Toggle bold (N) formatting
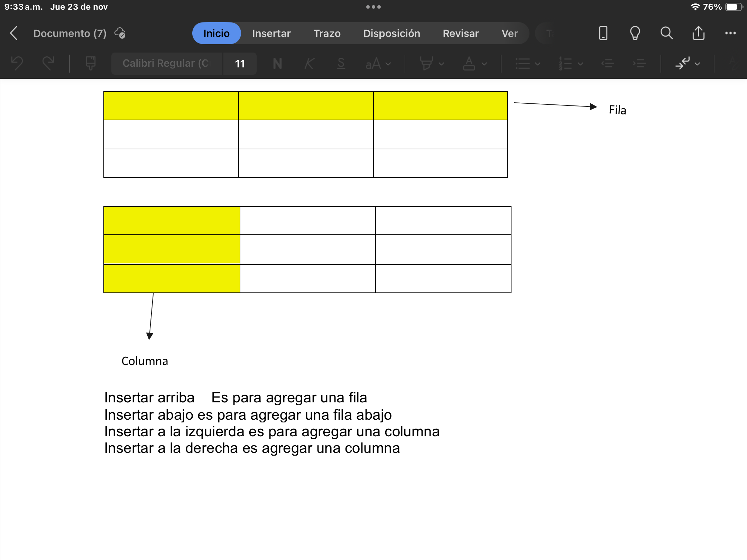Image resolution: width=747 pixels, height=560 pixels. pos(277,63)
